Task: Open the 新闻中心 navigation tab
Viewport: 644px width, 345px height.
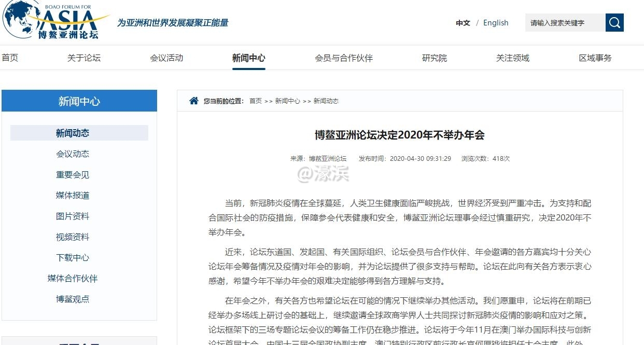Action: point(249,58)
